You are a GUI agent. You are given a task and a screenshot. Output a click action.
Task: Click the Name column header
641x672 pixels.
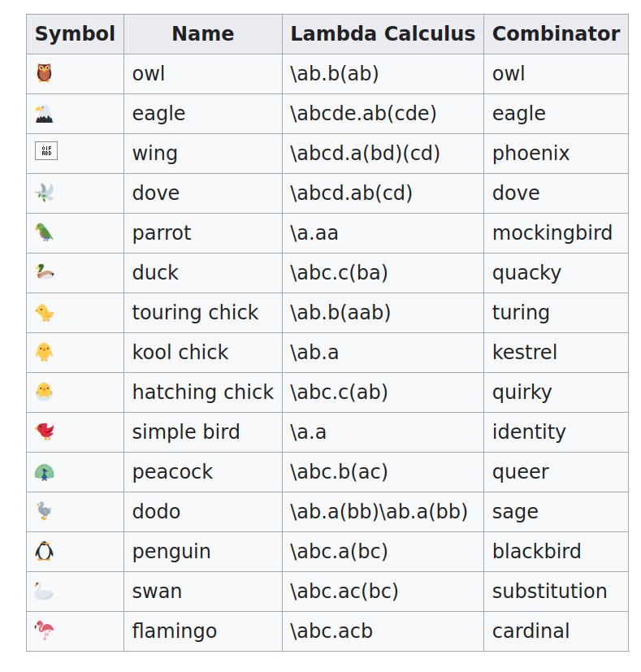click(203, 34)
